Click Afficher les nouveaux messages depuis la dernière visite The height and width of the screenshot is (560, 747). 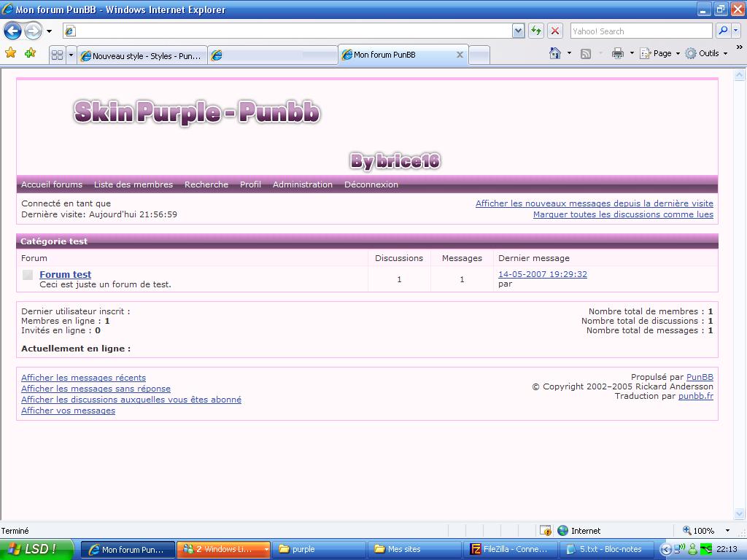pos(594,203)
